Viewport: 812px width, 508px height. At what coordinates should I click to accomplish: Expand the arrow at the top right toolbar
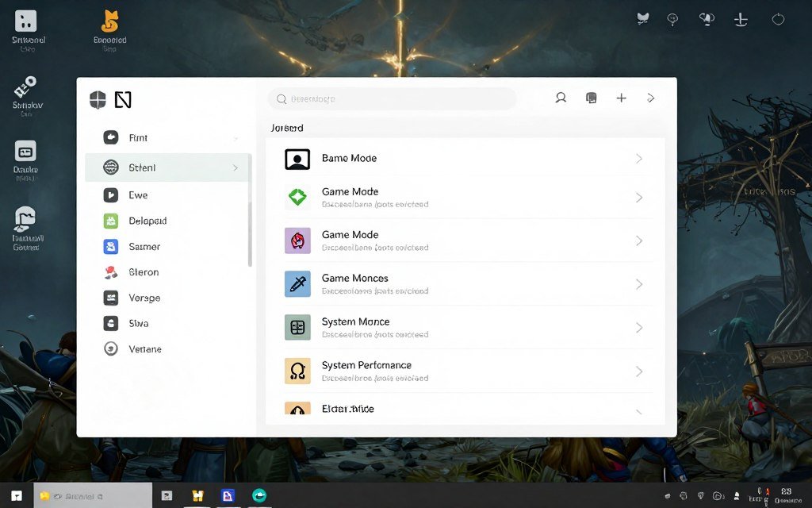coord(651,98)
